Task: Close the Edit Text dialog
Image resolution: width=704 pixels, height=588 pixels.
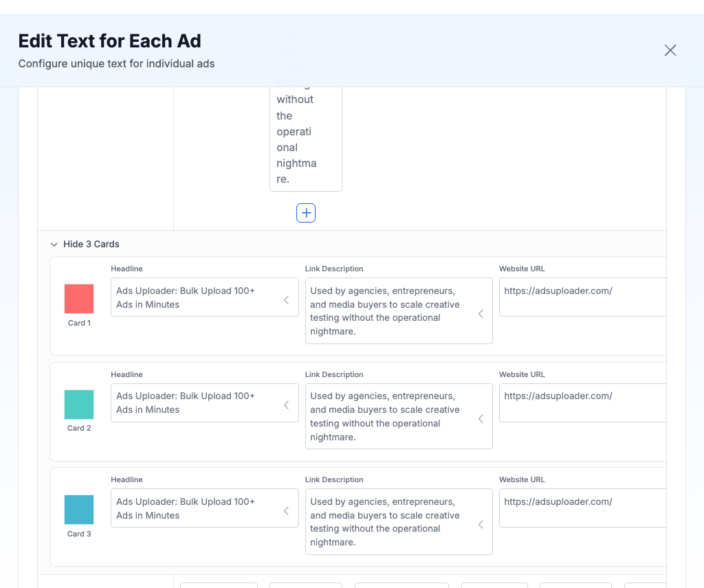Action: tap(670, 50)
